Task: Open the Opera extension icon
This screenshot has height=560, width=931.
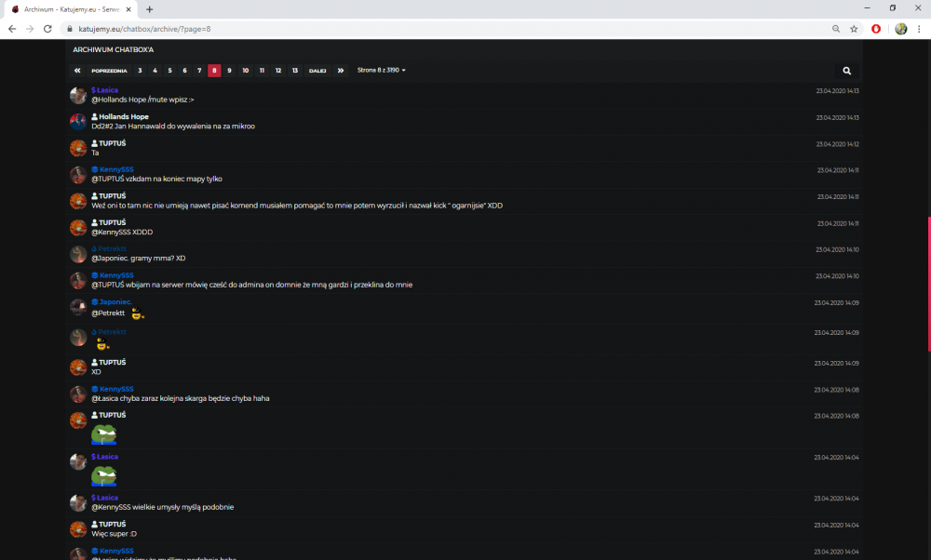Action: [x=876, y=29]
